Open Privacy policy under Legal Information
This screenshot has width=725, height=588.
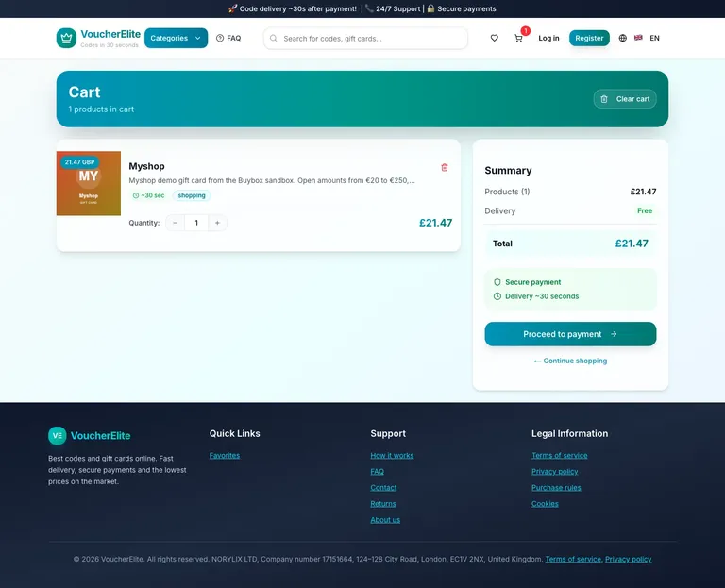pyautogui.click(x=554, y=472)
